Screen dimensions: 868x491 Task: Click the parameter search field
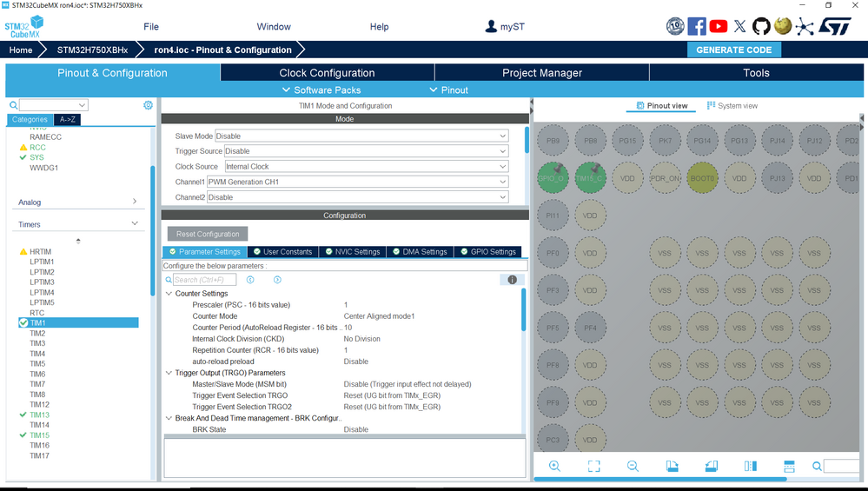pyautogui.click(x=204, y=280)
